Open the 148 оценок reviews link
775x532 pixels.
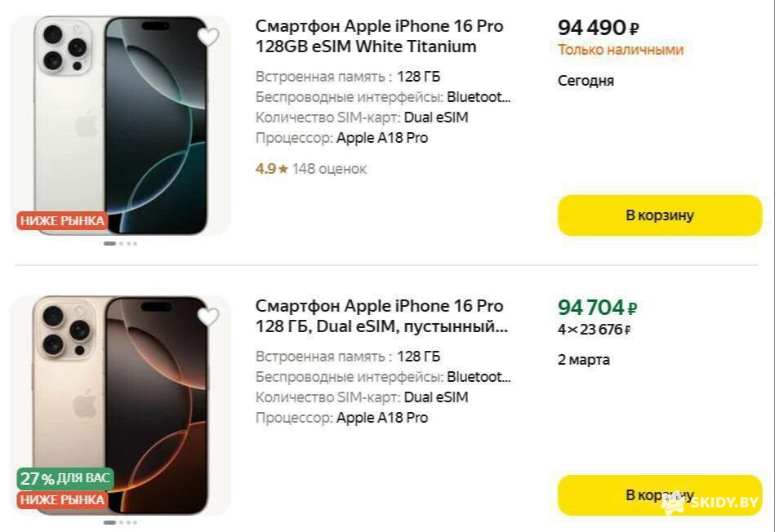pos(329,169)
